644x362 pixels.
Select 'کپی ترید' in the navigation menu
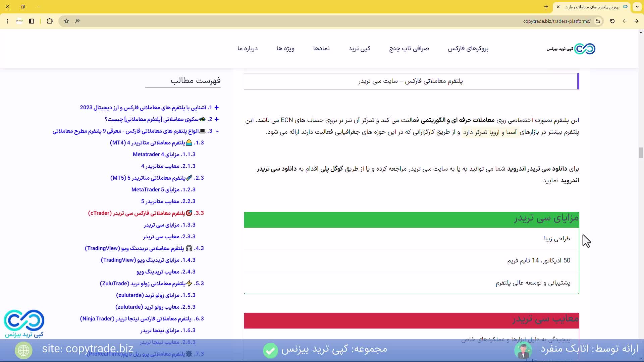(x=359, y=49)
